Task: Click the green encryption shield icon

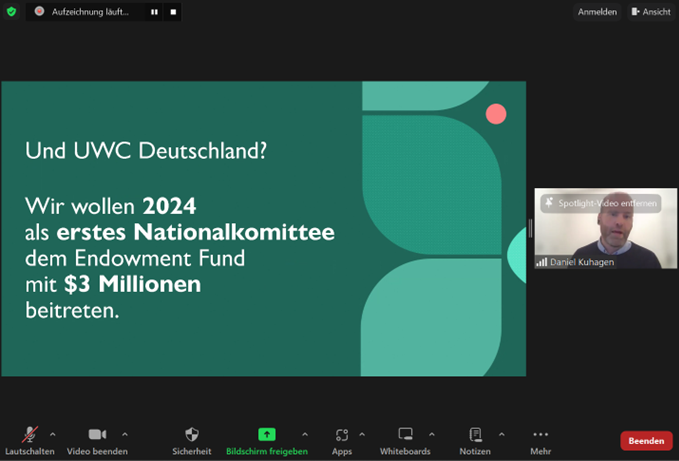Action: [x=12, y=12]
